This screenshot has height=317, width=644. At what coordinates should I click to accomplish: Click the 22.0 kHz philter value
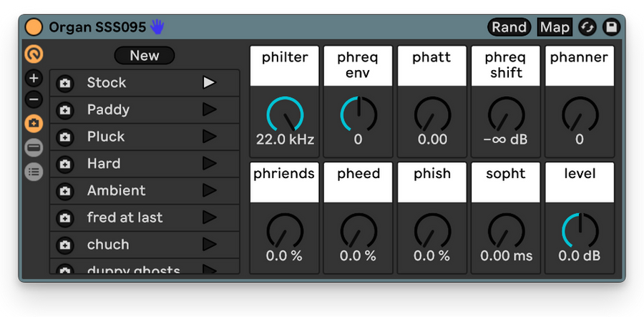(x=285, y=140)
